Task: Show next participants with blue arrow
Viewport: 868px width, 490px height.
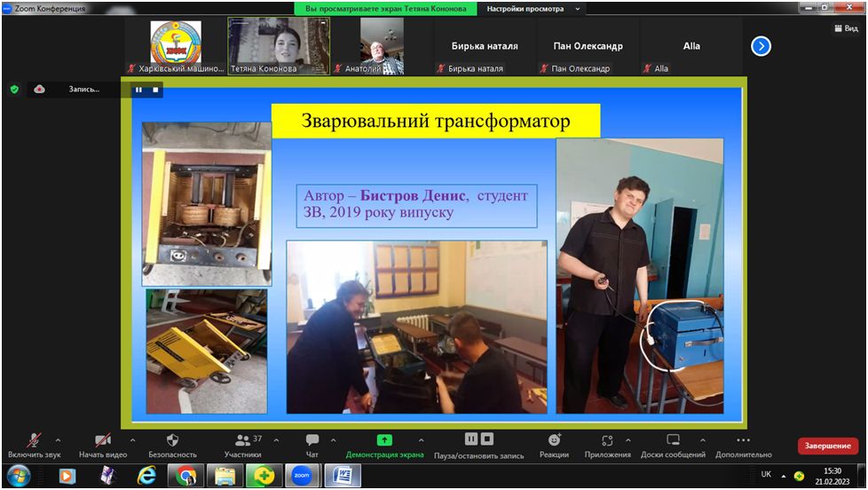Action: (761, 46)
